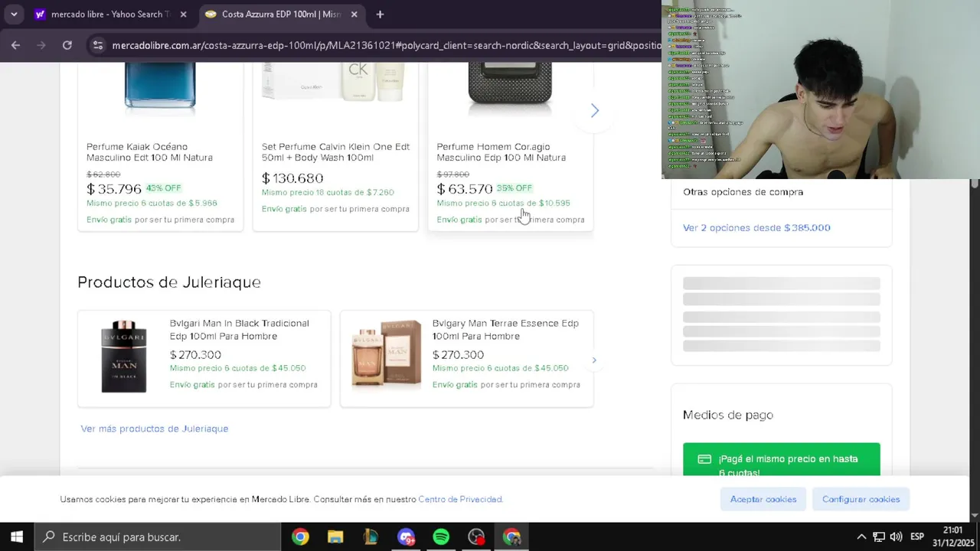Close the Costa Azzurra tab
The image size is (980, 551).
354,15
